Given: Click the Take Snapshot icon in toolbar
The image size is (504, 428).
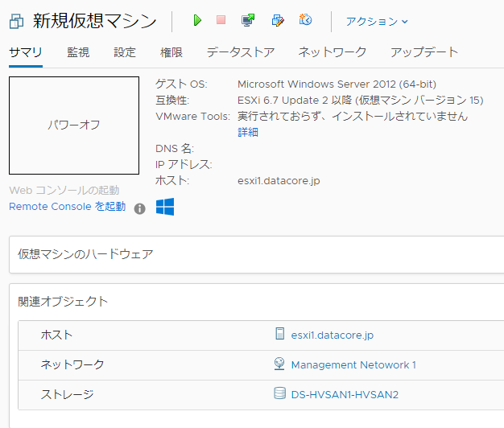Looking at the screenshot, I should click(305, 19).
